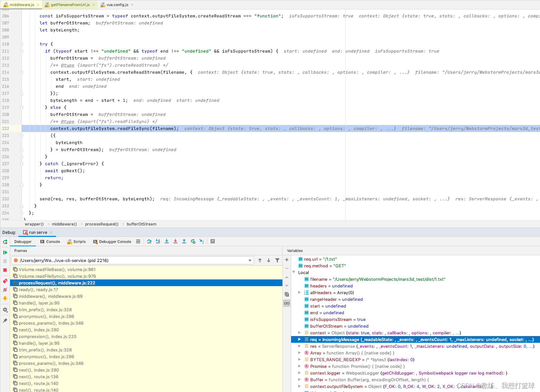Click wrapper() in the breadcrumb bar
Viewport: 540px width, 392px height.
(34, 224)
